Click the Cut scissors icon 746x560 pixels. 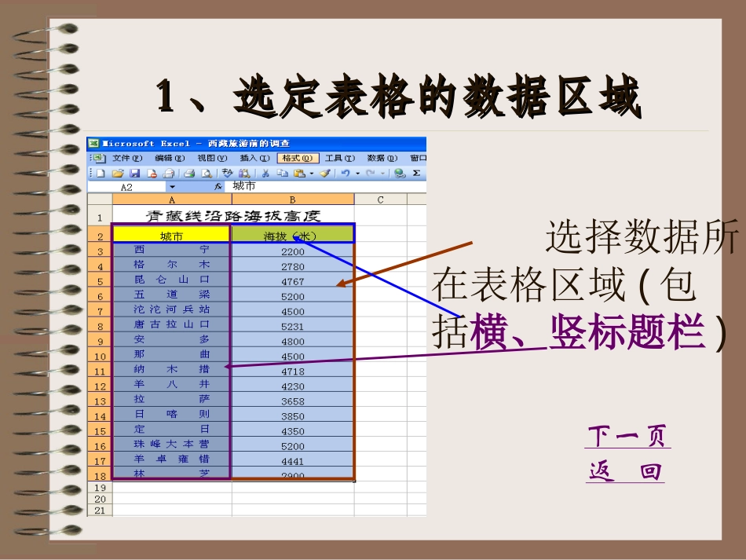pos(265,174)
